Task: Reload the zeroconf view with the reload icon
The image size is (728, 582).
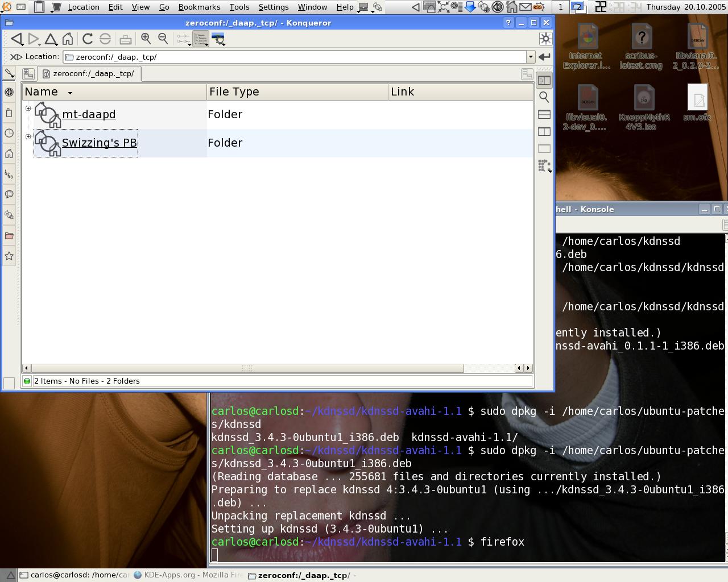Action: [88, 39]
